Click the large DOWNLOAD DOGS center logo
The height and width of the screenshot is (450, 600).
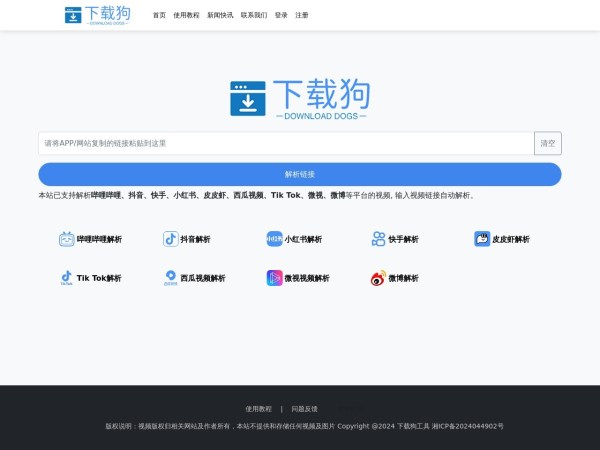click(x=300, y=98)
